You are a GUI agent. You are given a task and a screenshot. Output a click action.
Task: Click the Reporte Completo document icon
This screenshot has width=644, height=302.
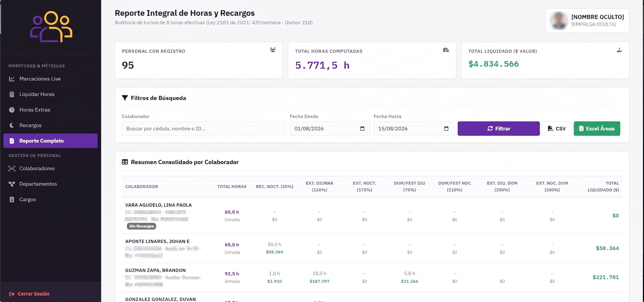coord(12,141)
